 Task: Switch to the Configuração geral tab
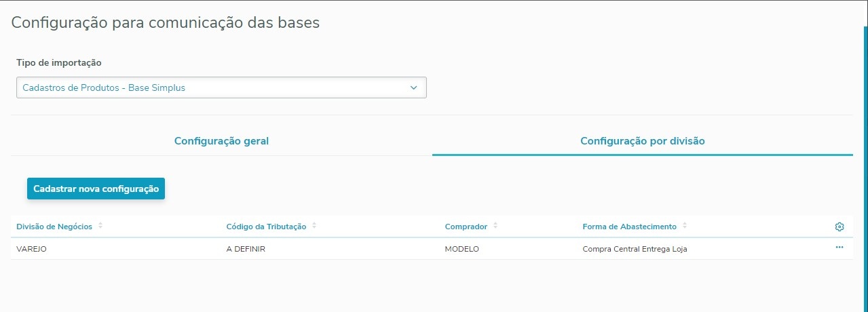221,141
